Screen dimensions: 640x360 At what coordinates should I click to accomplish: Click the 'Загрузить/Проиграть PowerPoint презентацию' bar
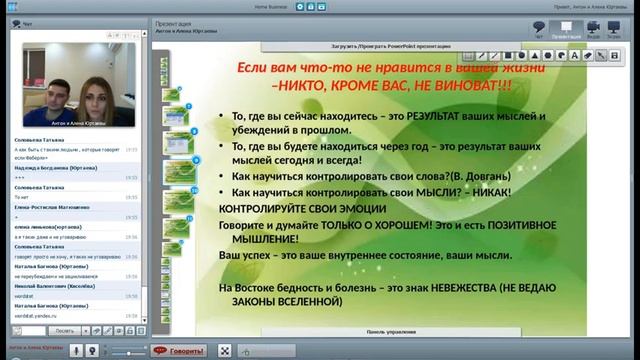391,47
